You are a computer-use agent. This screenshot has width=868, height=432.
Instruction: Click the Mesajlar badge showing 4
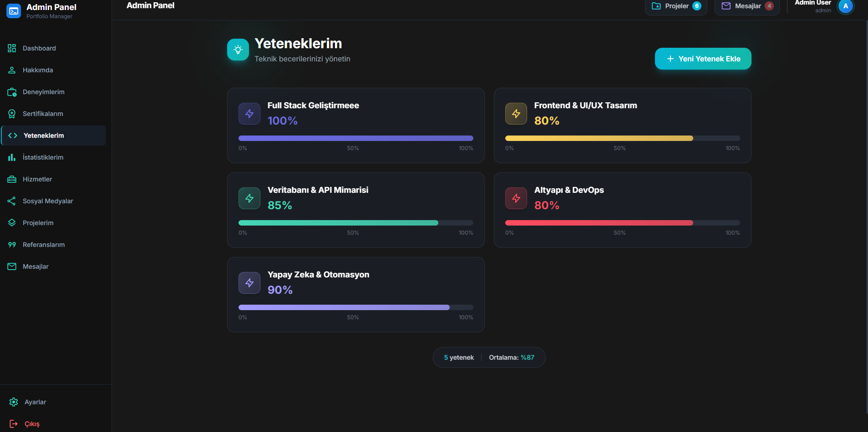tap(769, 6)
